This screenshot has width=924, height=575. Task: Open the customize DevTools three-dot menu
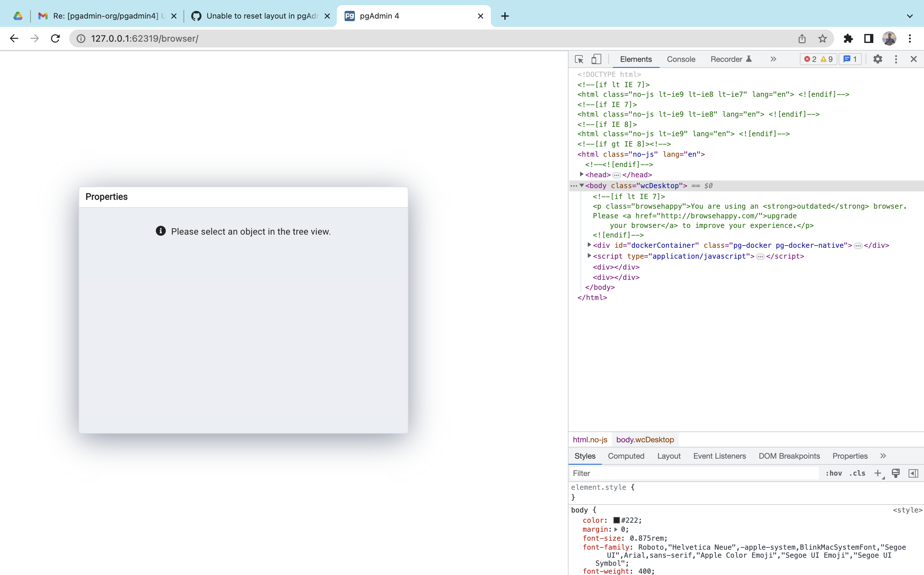point(895,59)
